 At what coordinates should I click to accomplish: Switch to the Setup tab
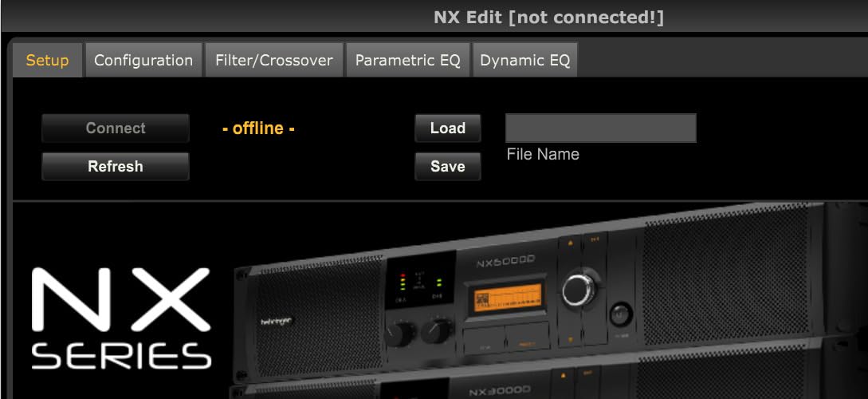[48, 60]
